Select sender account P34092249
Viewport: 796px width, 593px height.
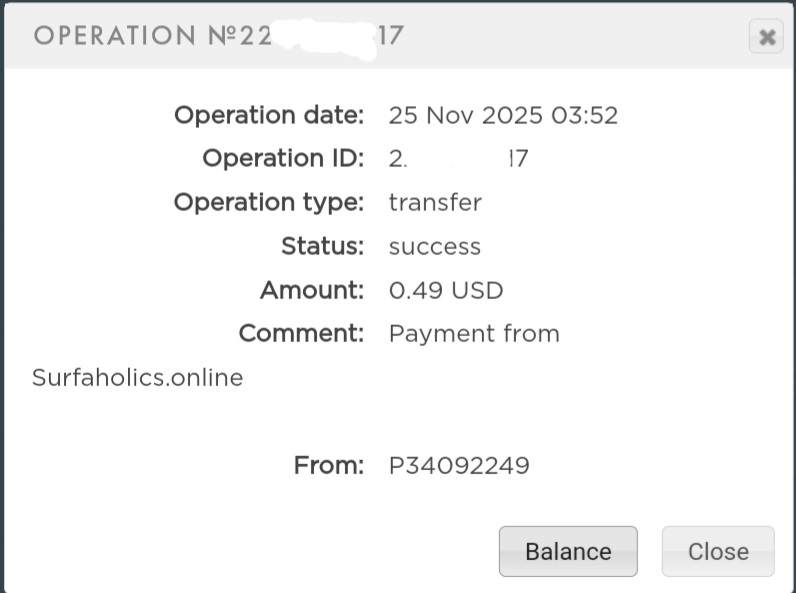pos(459,465)
